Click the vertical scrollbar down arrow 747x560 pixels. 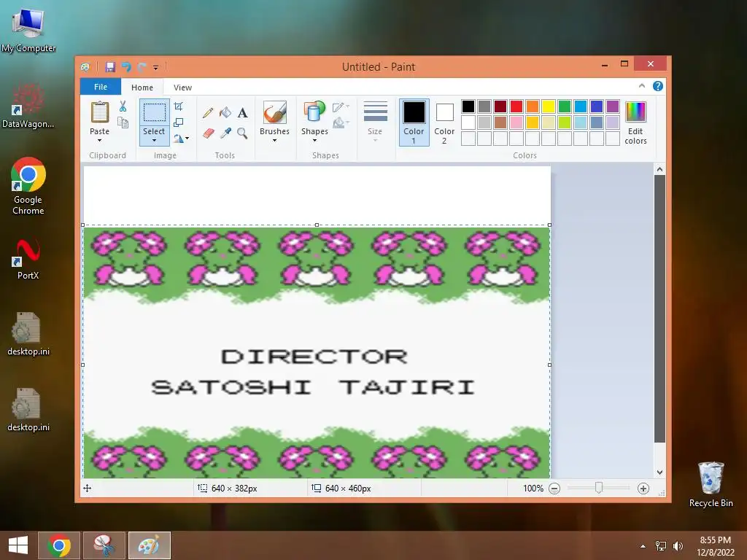[659, 472]
